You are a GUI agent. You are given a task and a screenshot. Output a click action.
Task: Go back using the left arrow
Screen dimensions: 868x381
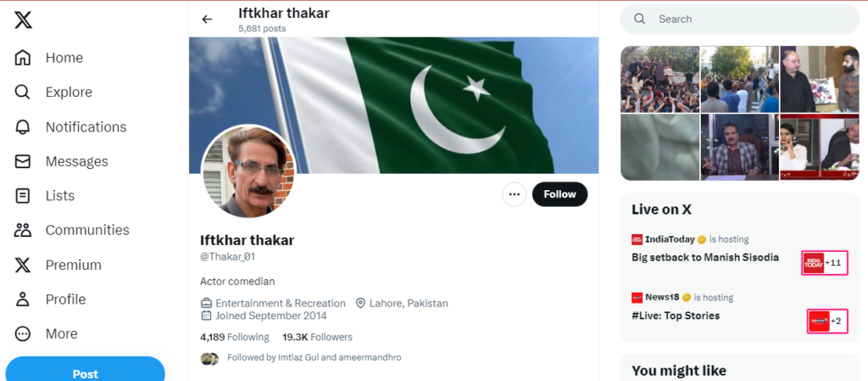click(x=207, y=20)
